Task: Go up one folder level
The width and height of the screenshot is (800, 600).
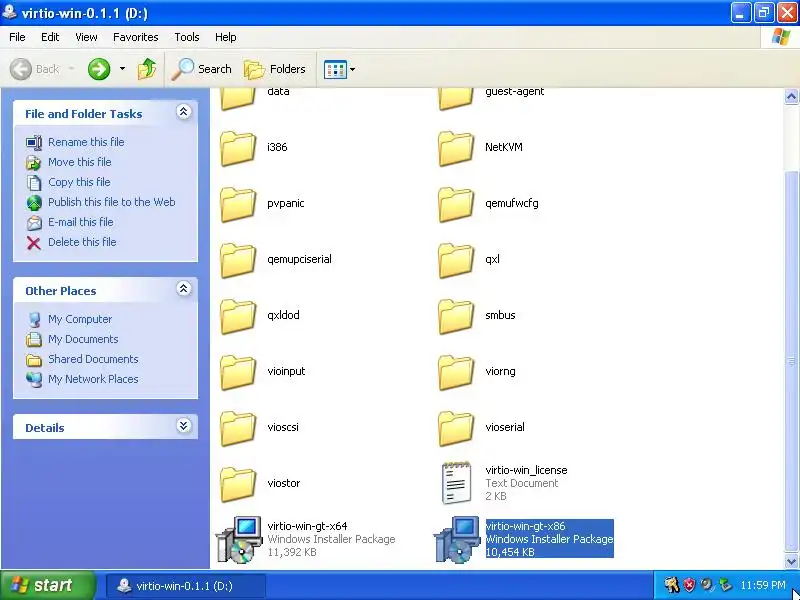Action: pos(147,69)
